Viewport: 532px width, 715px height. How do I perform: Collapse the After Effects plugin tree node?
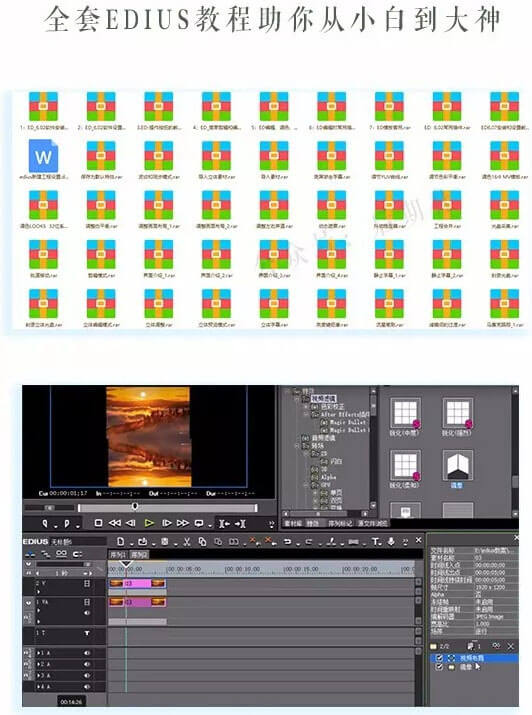coord(306,414)
